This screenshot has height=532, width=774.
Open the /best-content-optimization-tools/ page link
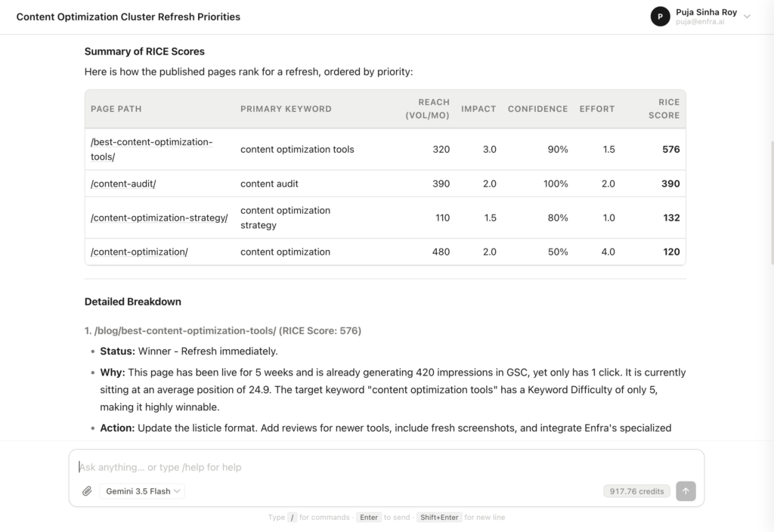point(151,149)
